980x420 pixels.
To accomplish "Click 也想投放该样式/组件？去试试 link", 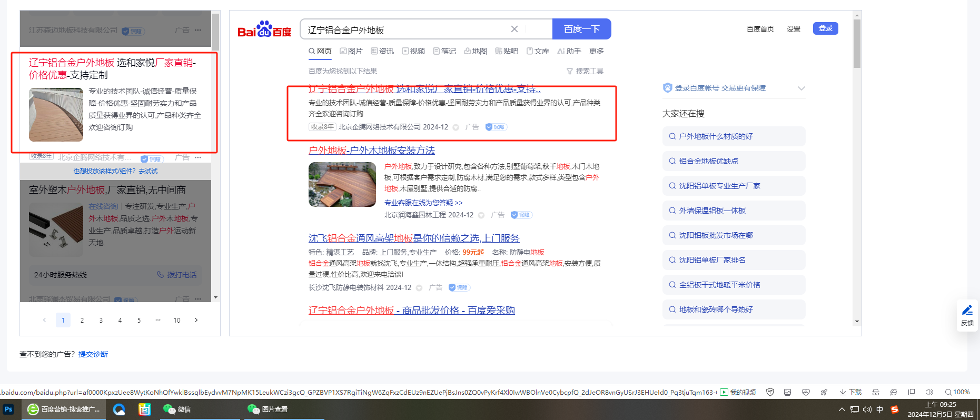I will (115, 171).
